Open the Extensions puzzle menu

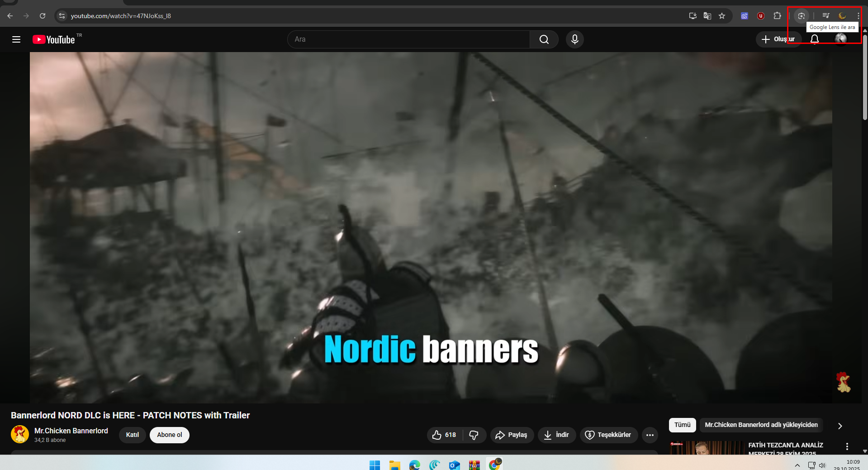pos(777,16)
